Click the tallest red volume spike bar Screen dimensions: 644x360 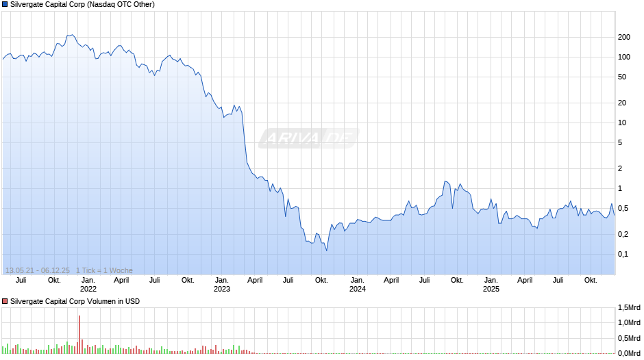(x=79, y=335)
